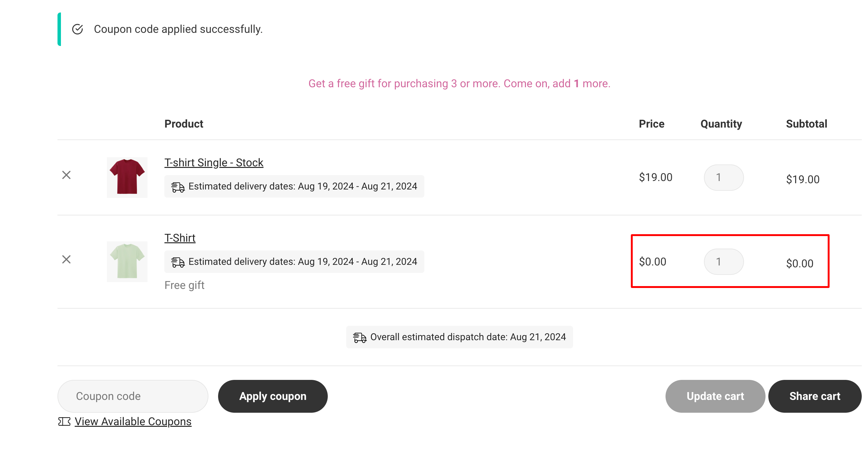
Task: Focus the Coupon code input field
Action: point(133,396)
